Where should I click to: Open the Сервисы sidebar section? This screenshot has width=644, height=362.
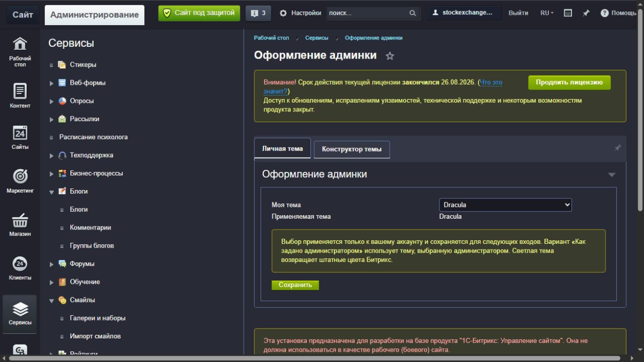20,314
